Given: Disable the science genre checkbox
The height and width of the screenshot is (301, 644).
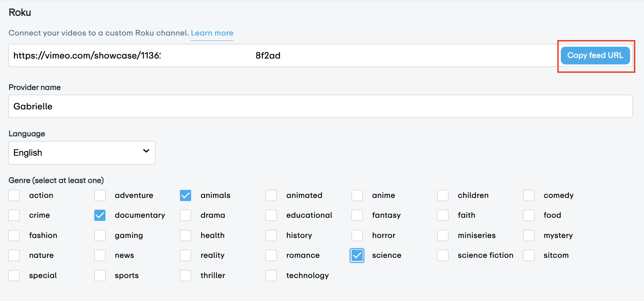Looking at the screenshot, I should pyautogui.click(x=357, y=255).
